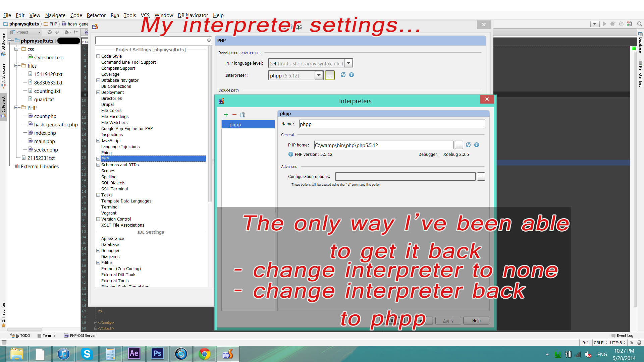The image size is (644, 362).
Task: Open the DB Navigator menu
Action: (x=193, y=15)
